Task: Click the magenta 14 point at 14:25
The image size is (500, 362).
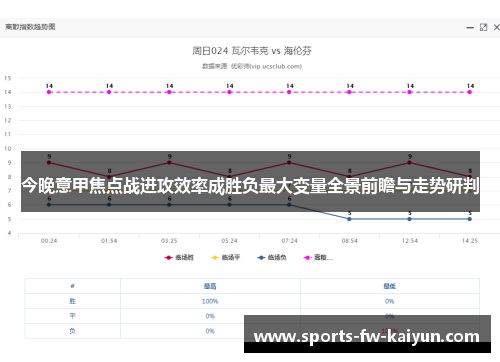Action: pos(469,92)
